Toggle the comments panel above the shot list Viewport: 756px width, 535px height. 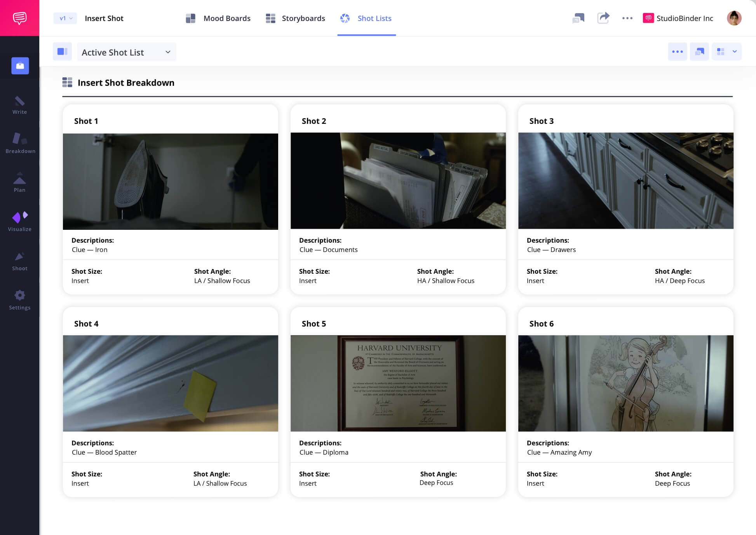tap(699, 52)
